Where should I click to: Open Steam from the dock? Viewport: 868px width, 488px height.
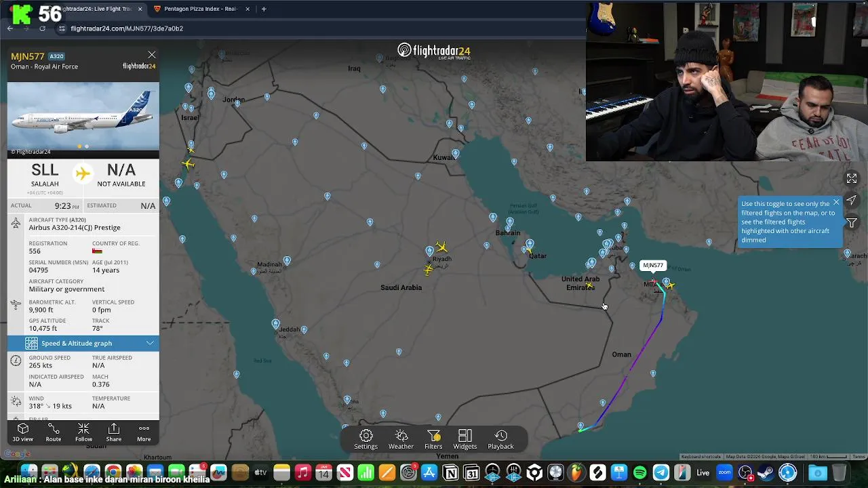coord(766,472)
